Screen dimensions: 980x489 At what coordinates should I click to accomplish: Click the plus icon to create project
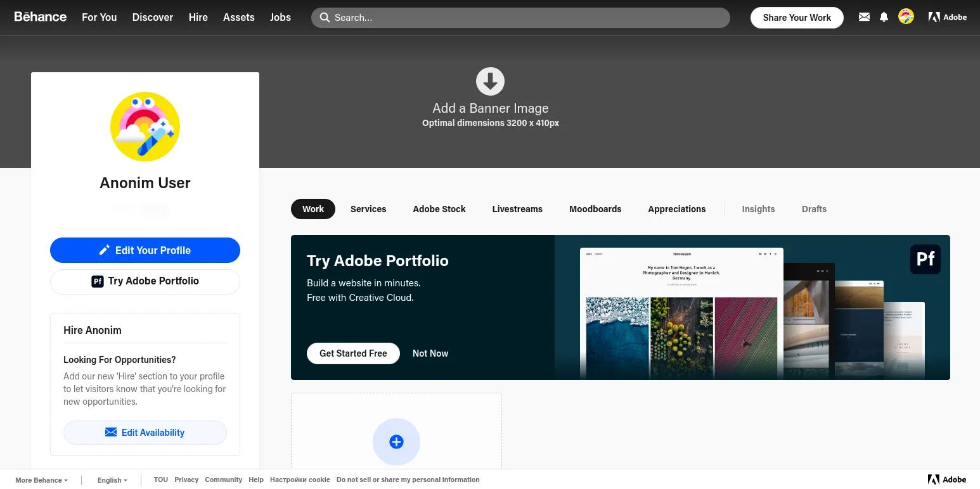click(x=396, y=441)
